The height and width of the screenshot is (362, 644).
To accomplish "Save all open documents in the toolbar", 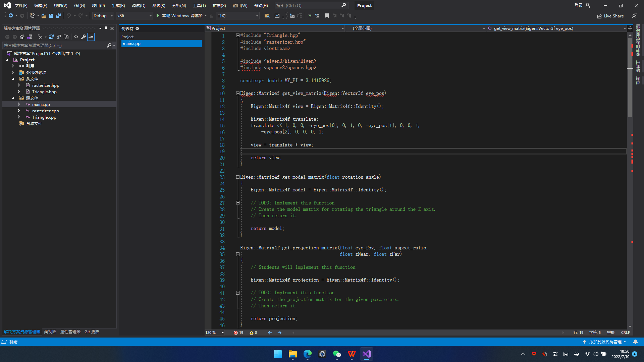I will coord(58,16).
